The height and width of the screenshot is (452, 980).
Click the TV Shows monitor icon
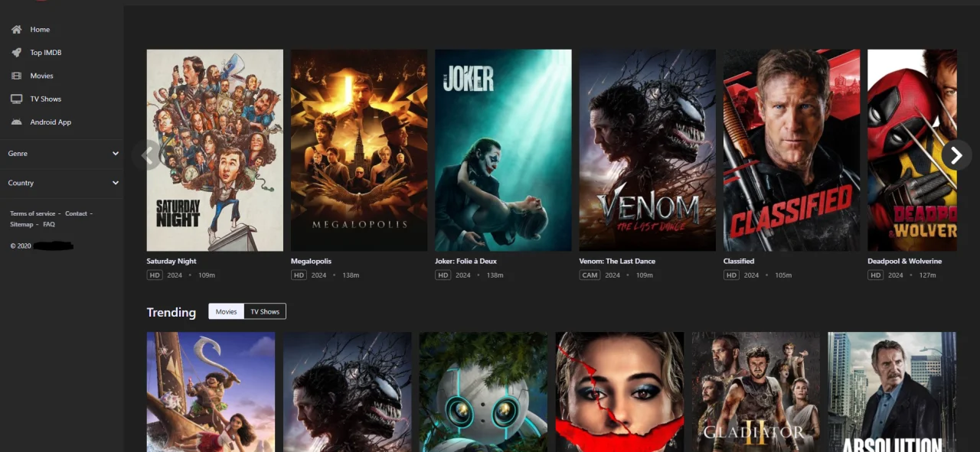click(16, 99)
